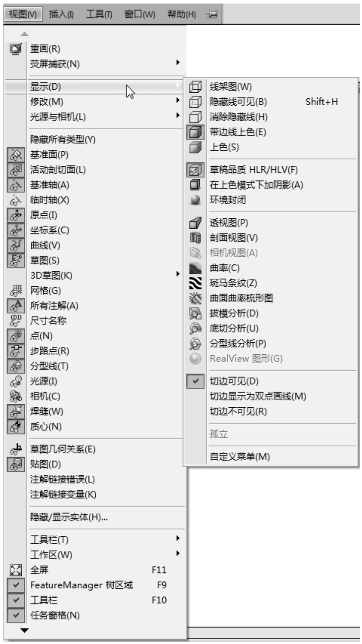
Task: Choose the 斑马条纹(Z) zebra stripes icon
Action: click(x=195, y=283)
